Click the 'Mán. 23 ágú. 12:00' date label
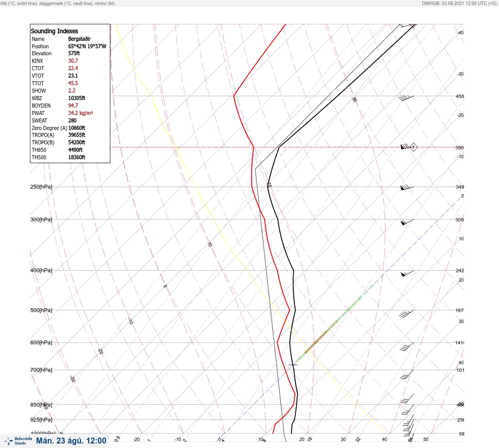Screen dimensions: 499x448 tap(71, 441)
